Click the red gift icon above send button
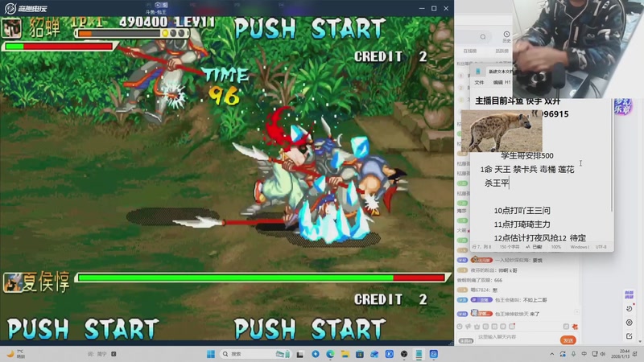Image resolution: width=644 pixels, height=362 pixels. click(x=575, y=327)
